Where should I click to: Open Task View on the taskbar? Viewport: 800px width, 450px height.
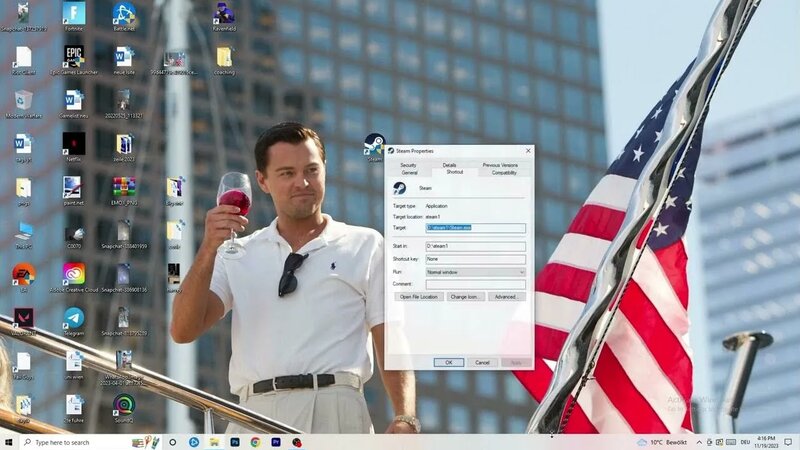[172, 442]
